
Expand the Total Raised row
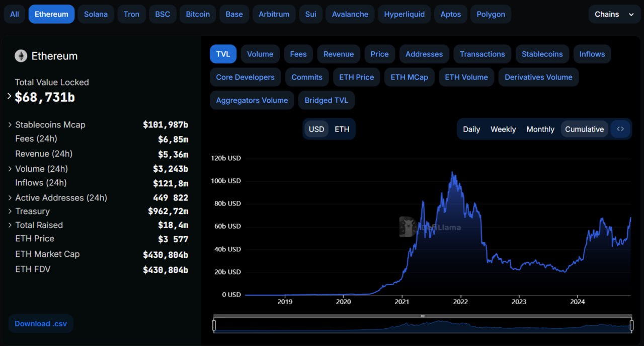coord(10,225)
